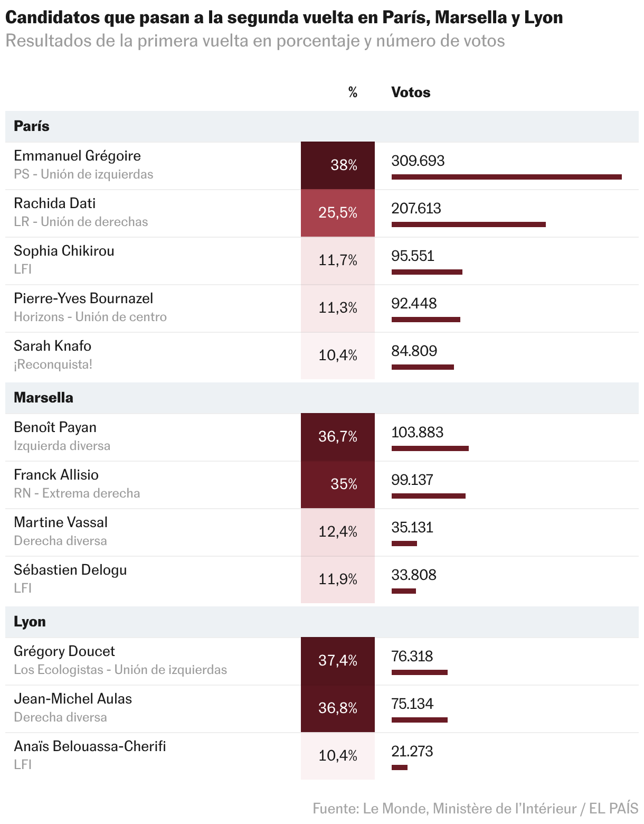Click the Sarah Knafo row name

(52, 346)
